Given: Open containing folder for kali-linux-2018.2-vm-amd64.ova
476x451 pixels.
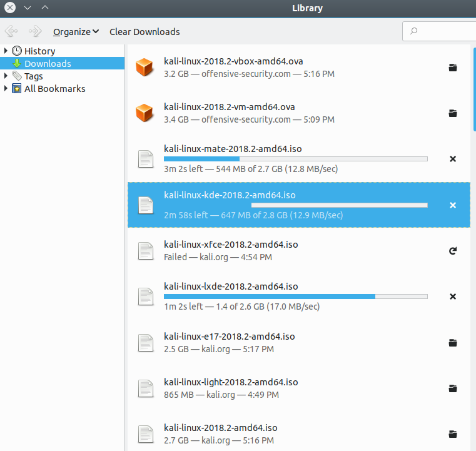Looking at the screenshot, I should [453, 113].
